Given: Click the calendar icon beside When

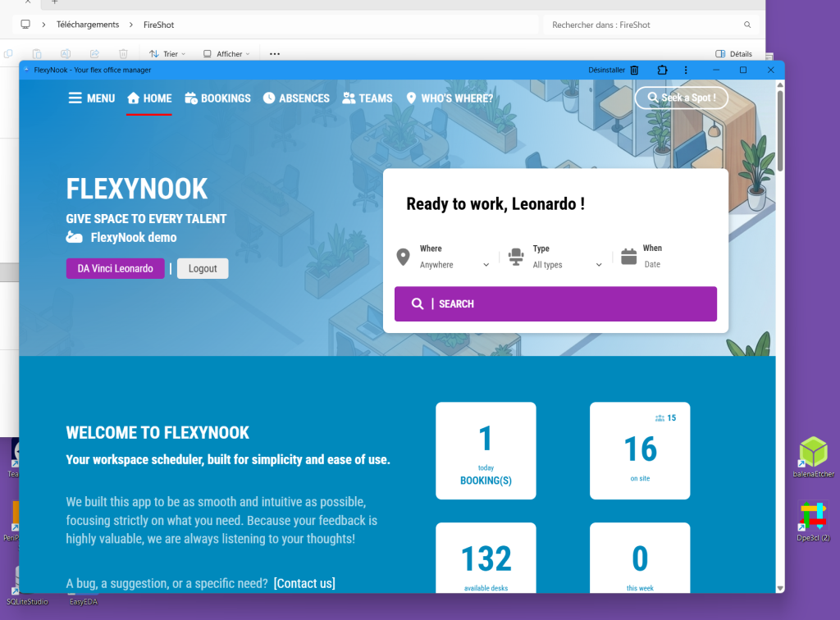Looking at the screenshot, I should click(x=628, y=257).
